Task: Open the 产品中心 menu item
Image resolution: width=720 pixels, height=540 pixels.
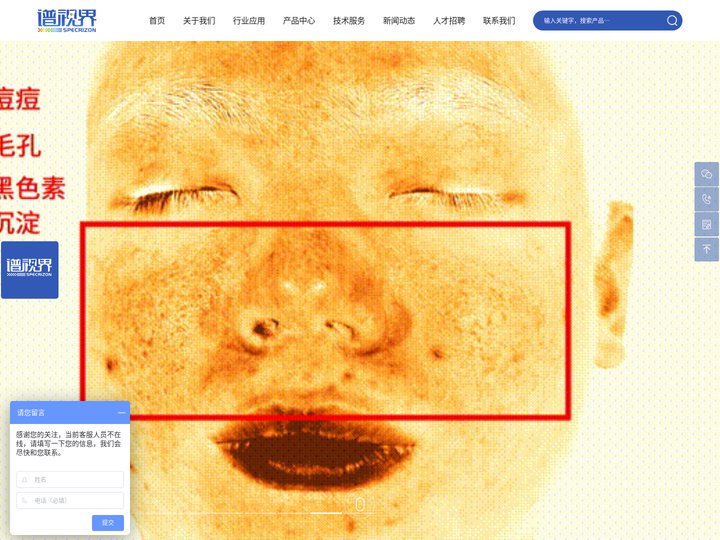Action: [299, 21]
